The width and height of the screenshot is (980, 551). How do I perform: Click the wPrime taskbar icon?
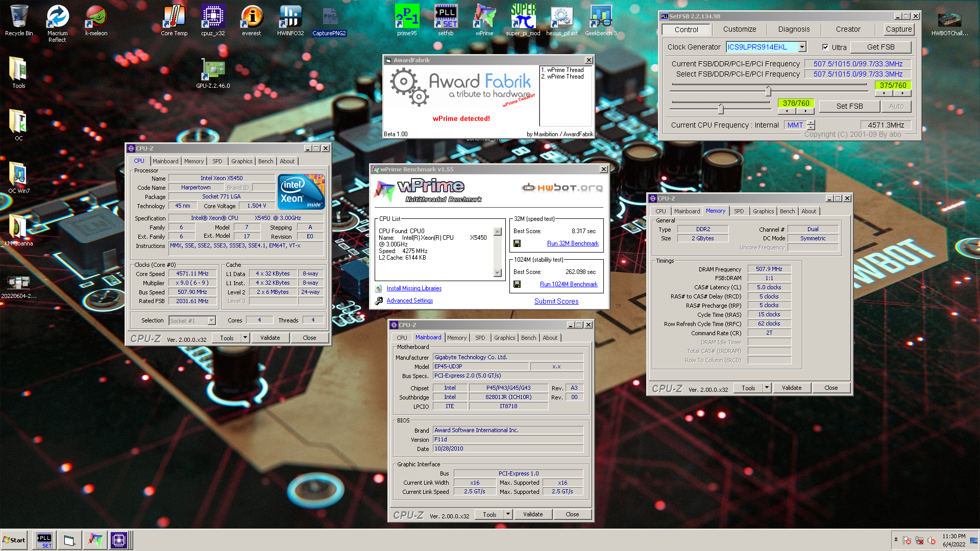click(x=94, y=540)
